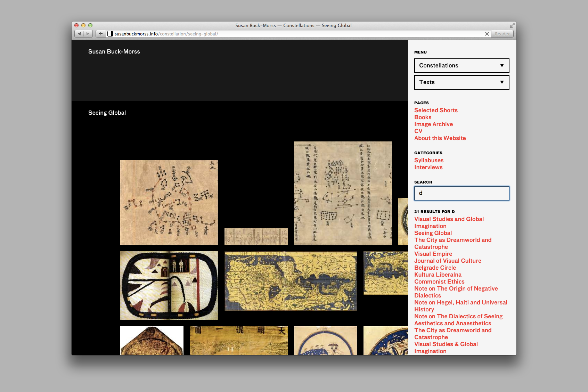The image size is (588, 392).
Task: Click the Susan Buck-Morss site title
Action: tap(114, 51)
